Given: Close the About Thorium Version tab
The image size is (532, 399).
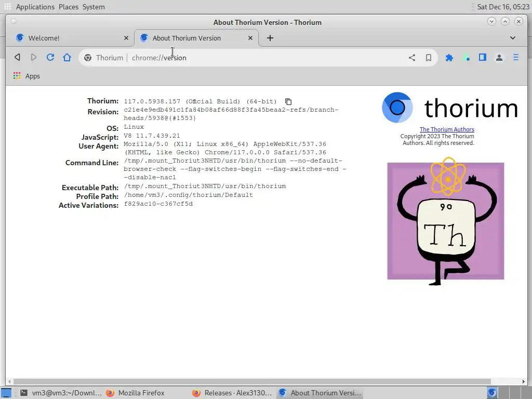Looking at the screenshot, I should pyautogui.click(x=250, y=38).
